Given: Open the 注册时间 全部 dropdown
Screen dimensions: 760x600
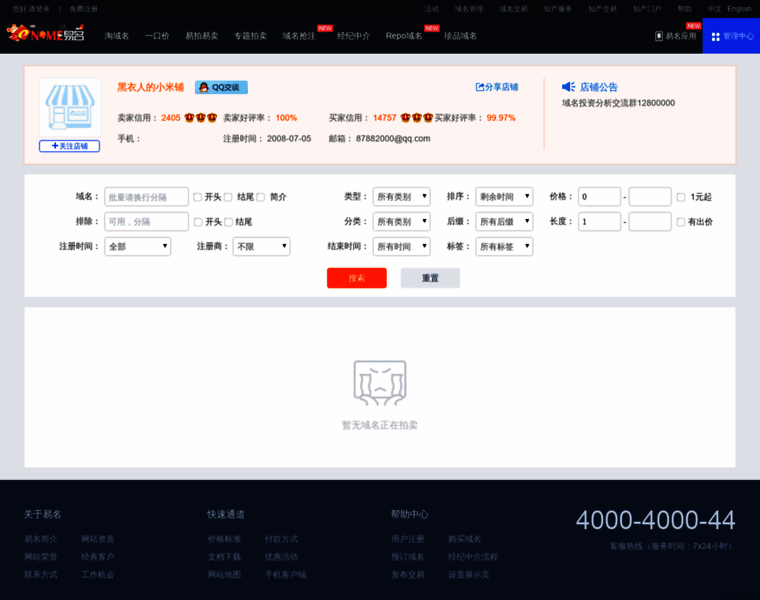Looking at the screenshot, I should pyautogui.click(x=138, y=246).
